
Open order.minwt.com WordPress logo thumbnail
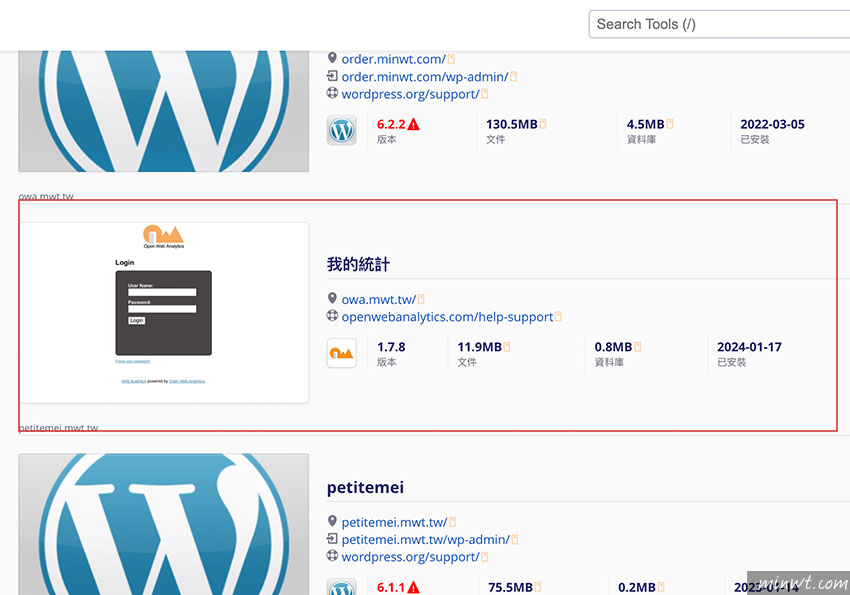[164, 112]
